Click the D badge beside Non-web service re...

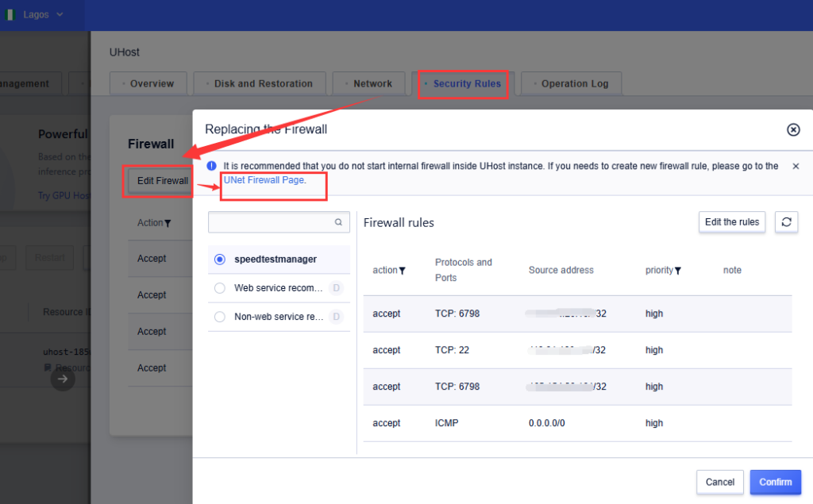point(336,317)
